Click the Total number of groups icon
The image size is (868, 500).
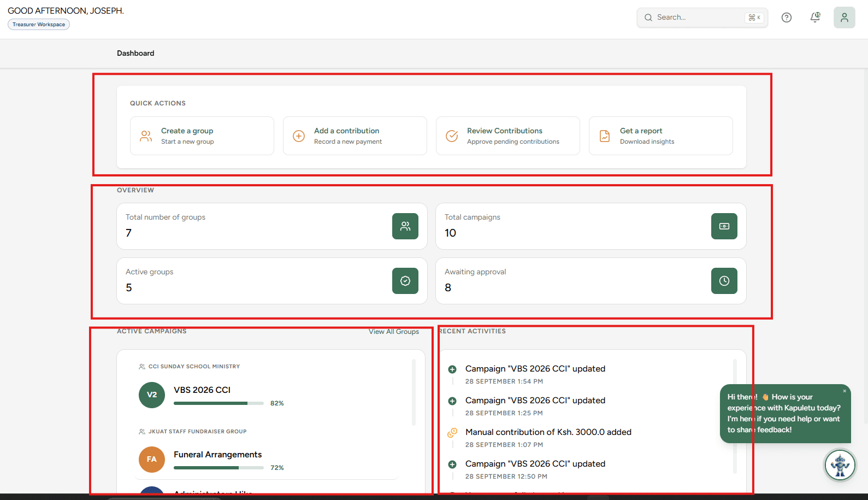405,226
